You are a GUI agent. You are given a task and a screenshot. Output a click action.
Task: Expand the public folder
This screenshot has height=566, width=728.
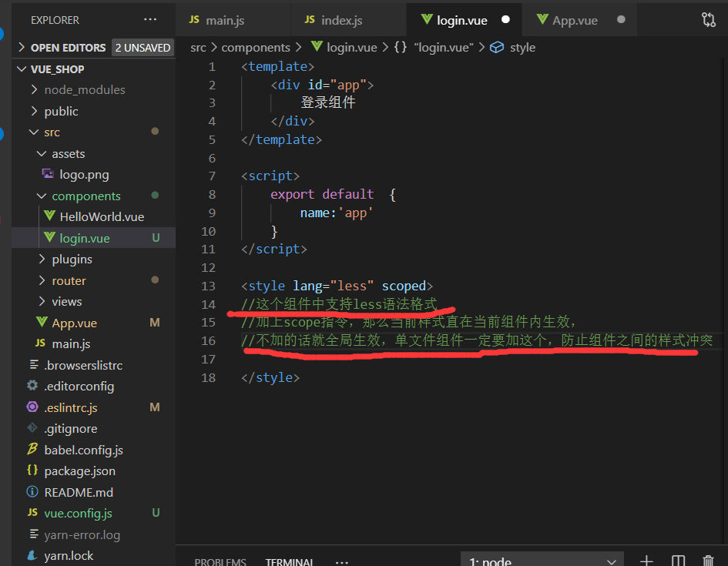coord(34,110)
